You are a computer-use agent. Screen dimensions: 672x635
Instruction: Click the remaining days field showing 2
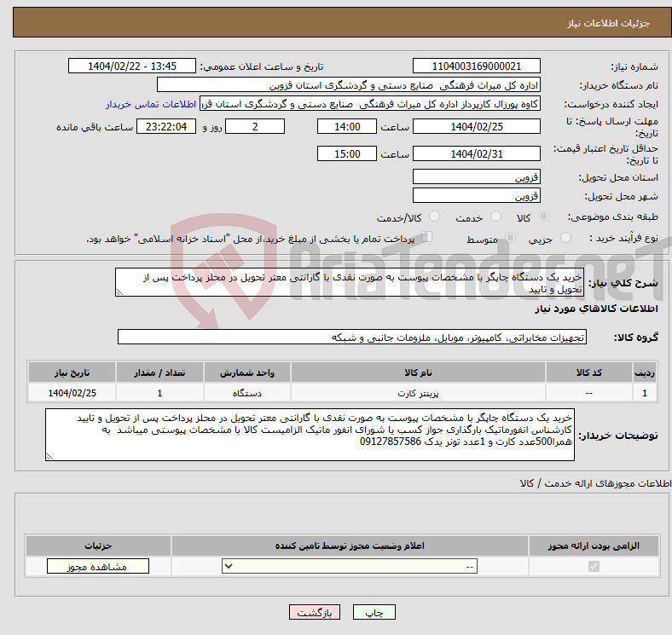point(255,126)
